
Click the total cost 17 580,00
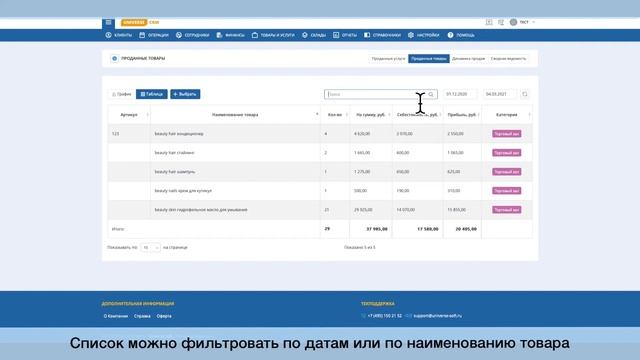pos(427,229)
